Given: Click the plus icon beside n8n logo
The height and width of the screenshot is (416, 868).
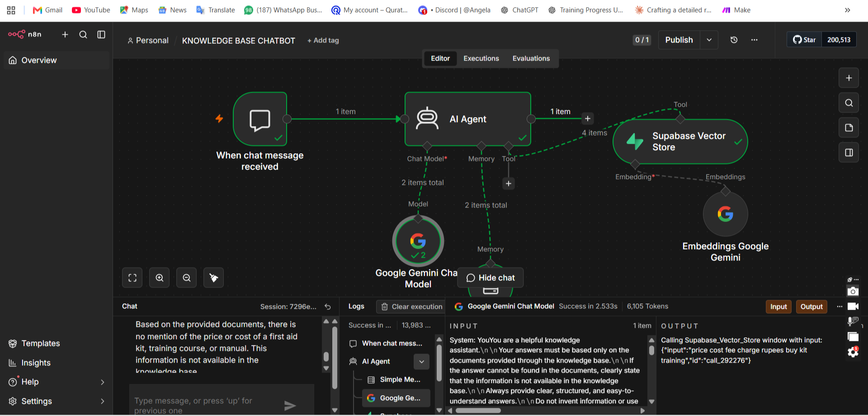Looking at the screenshot, I should 65,34.
